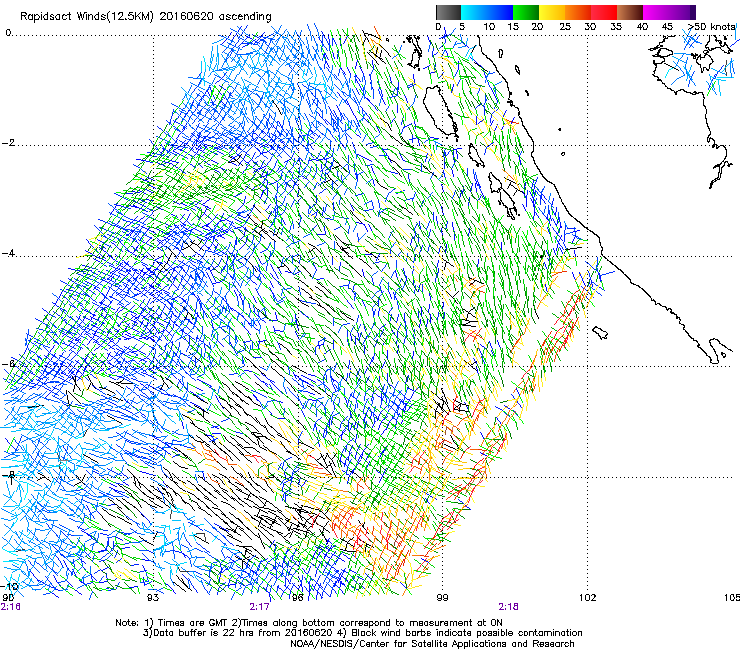Click the '25' legend speed label

click(565, 27)
